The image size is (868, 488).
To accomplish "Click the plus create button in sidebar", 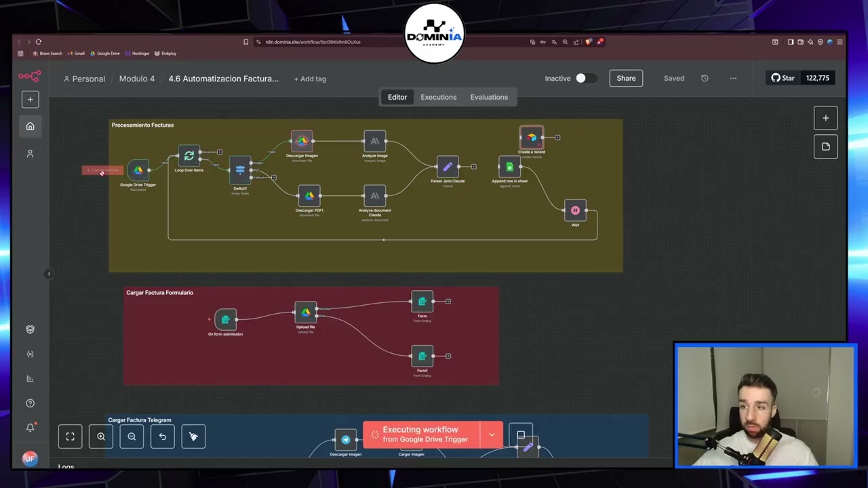I will click(30, 100).
